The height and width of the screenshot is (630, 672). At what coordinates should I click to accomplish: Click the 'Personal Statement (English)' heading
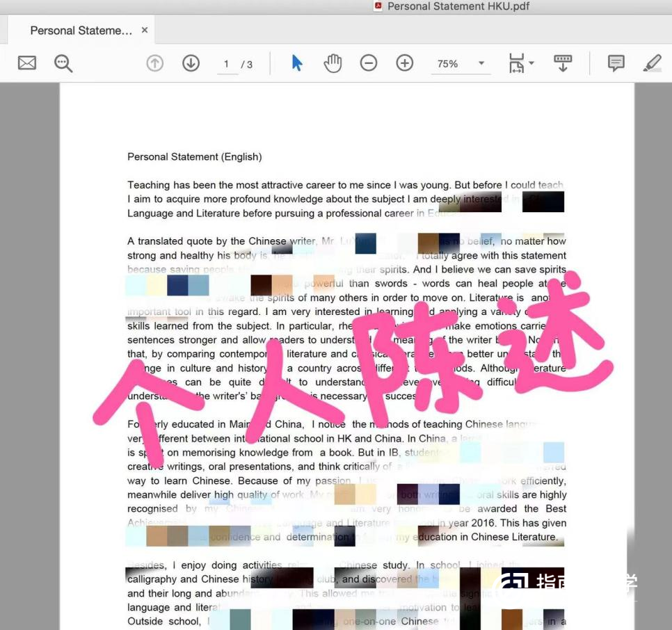[195, 156]
